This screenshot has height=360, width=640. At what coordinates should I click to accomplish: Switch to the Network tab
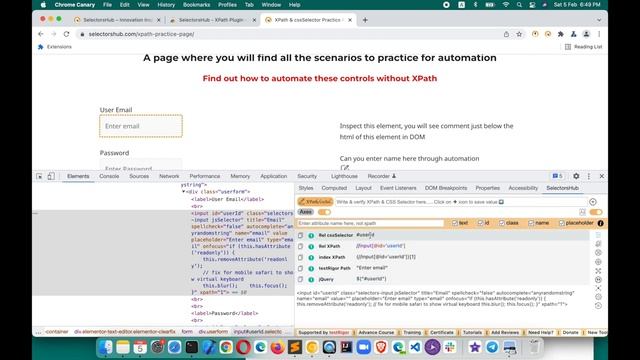tap(169, 176)
